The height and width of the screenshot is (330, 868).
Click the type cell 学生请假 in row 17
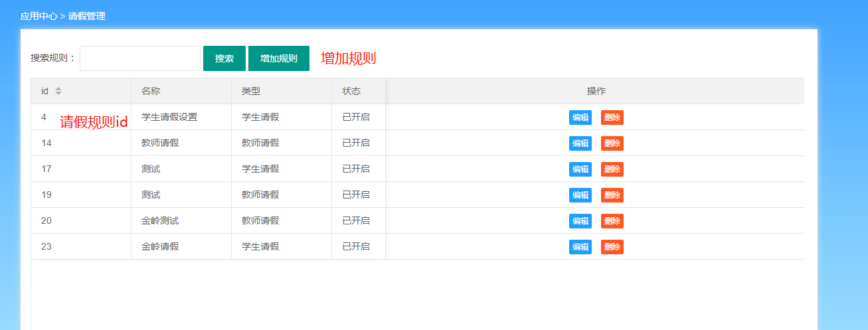(x=282, y=169)
